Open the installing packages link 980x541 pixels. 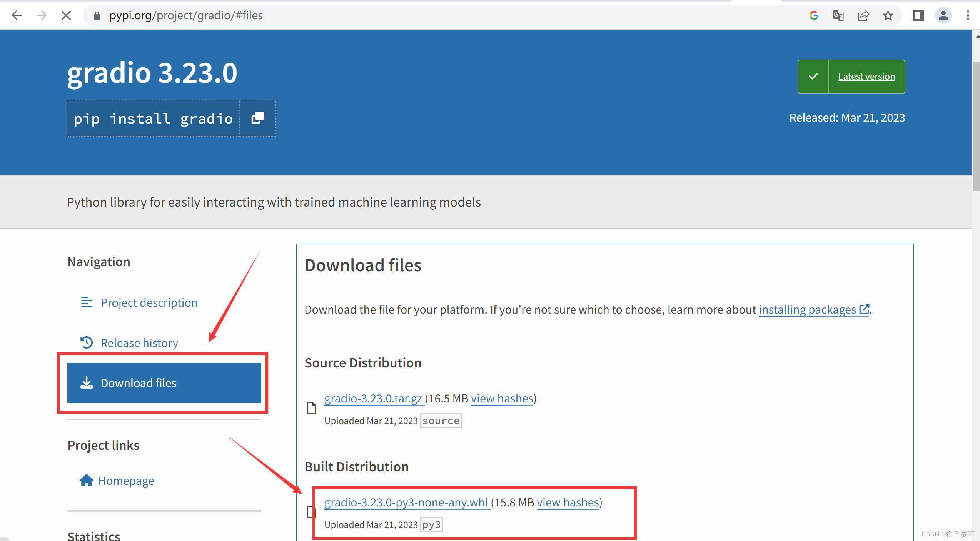807,309
